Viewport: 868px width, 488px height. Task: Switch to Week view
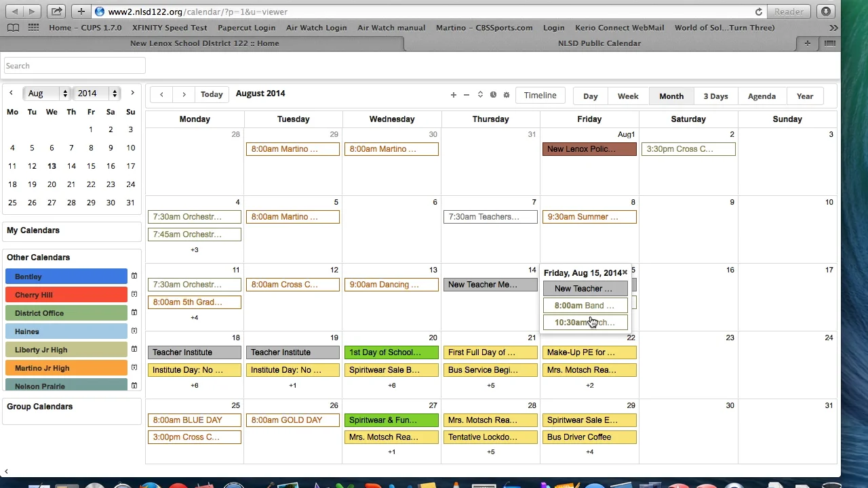click(x=628, y=96)
